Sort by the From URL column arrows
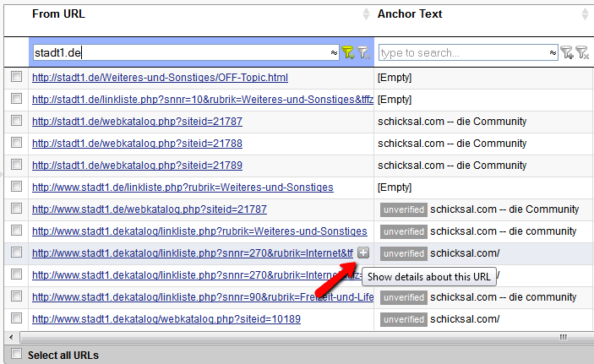The height and width of the screenshot is (364, 594). point(366,14)
